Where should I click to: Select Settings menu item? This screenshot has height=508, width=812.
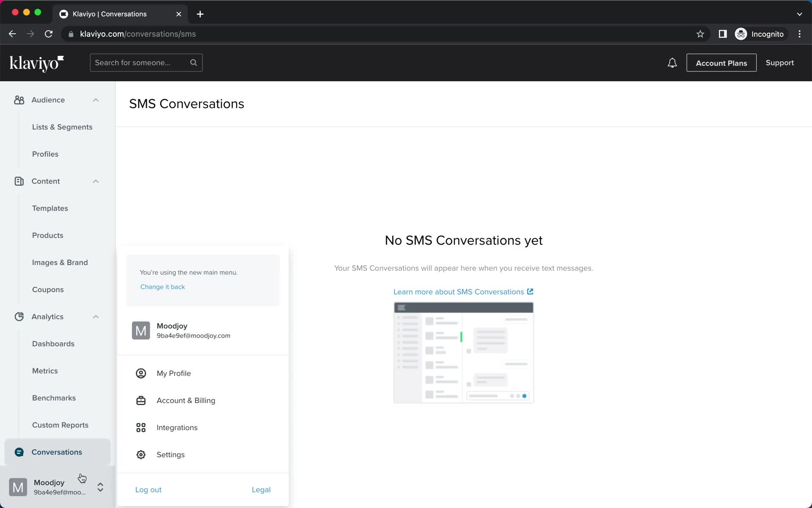(203, 455)
